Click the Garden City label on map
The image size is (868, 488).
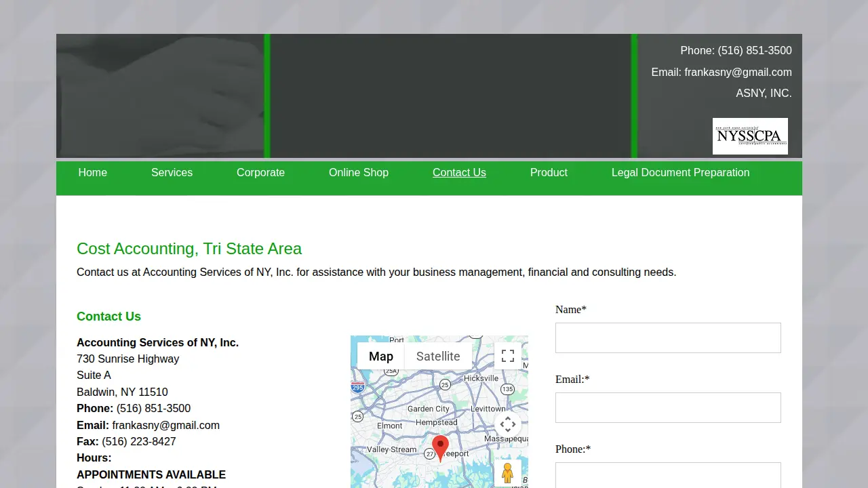point(428,409)
